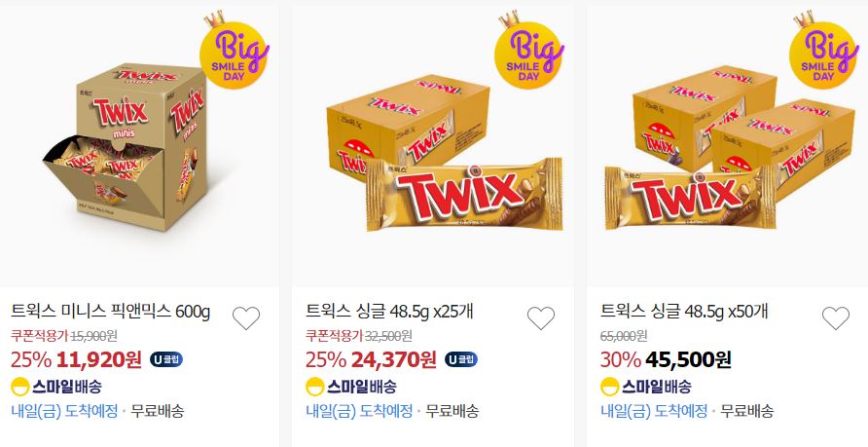The image size is (868, 447).
Task: Click 스마일배송 logo under 45,500원 price
Action: [x=646, y=386]
